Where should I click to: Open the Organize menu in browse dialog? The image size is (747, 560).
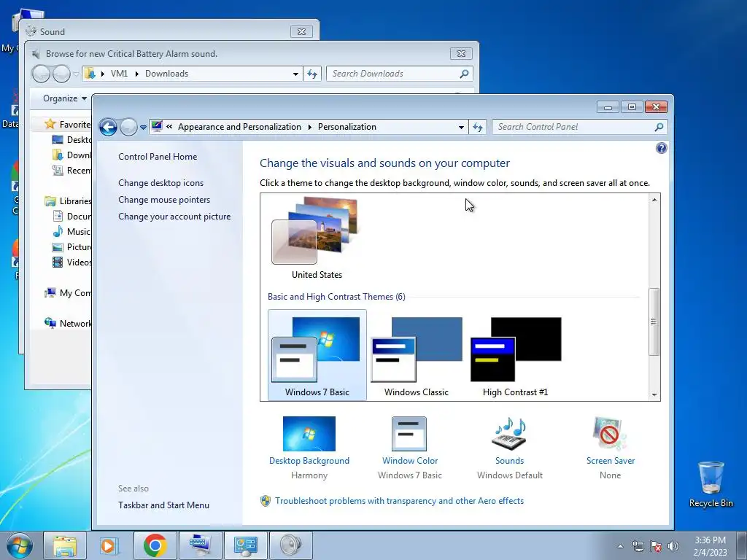coord(65,98)
